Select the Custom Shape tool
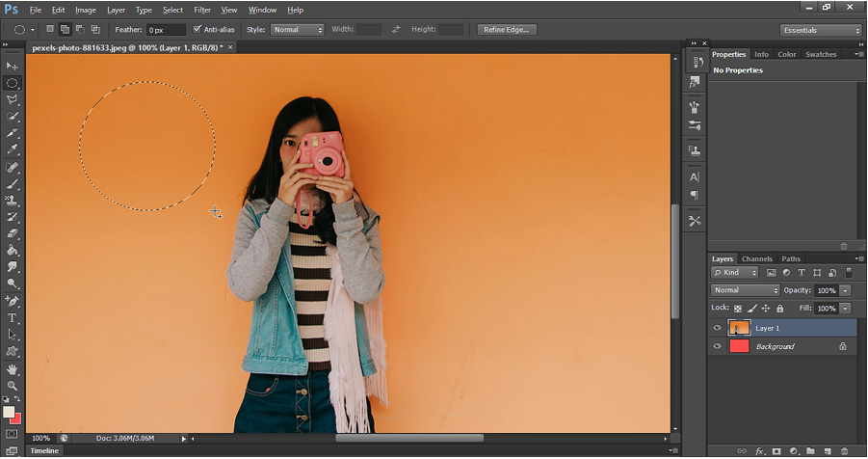The width and height of the screenshot is (868, 459). point(12,351)
